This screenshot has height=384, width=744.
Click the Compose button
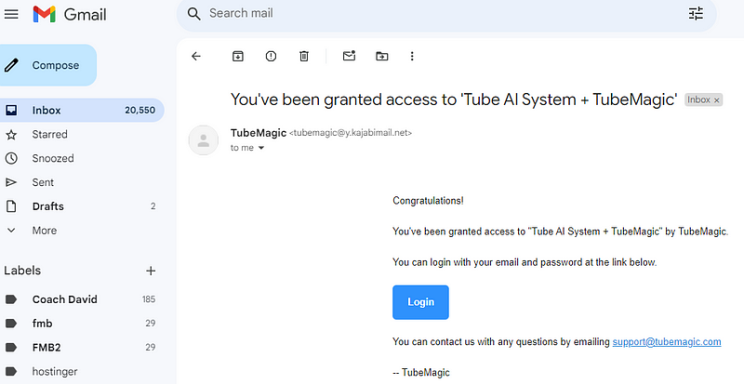point(48,65)
